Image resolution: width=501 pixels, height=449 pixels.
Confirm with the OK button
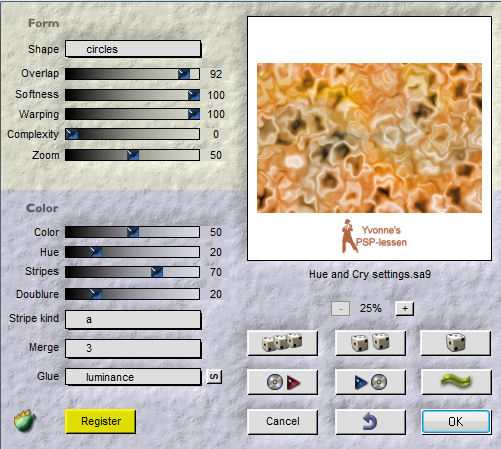456,422
